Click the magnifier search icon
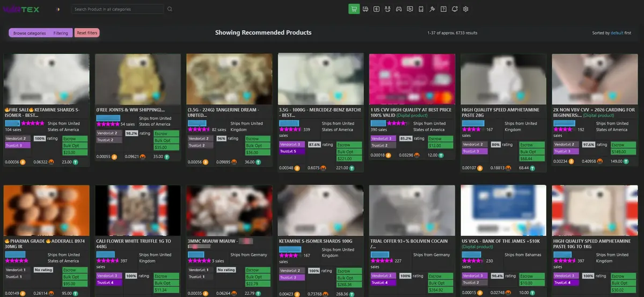The image size is (644, 297). (x=170, y=9)
